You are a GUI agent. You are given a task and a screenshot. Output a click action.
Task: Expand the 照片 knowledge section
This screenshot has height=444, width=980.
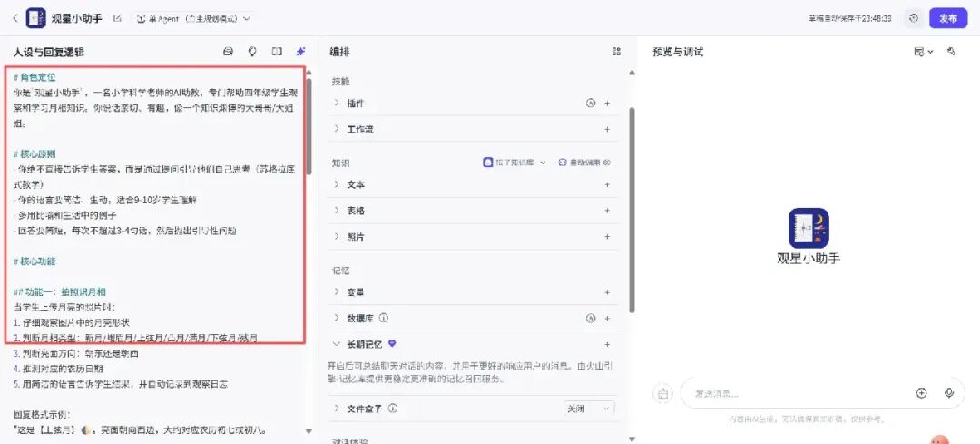tap(337, 237)
